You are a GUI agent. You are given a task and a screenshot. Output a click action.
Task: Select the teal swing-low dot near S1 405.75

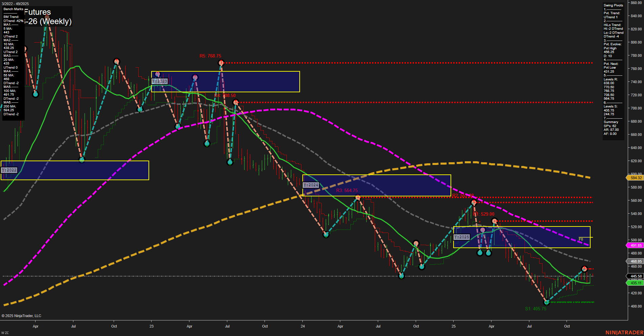pos(547,303)
